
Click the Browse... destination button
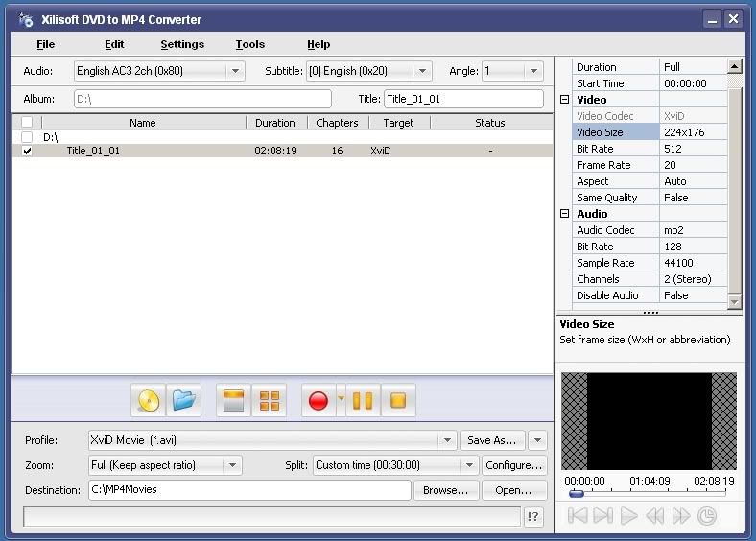coord(445,490)
